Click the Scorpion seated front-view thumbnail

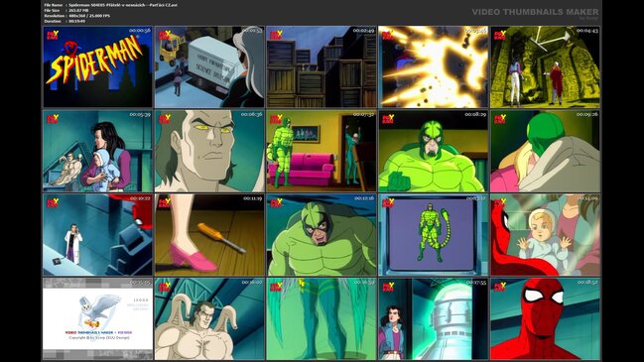pos(434,151)
